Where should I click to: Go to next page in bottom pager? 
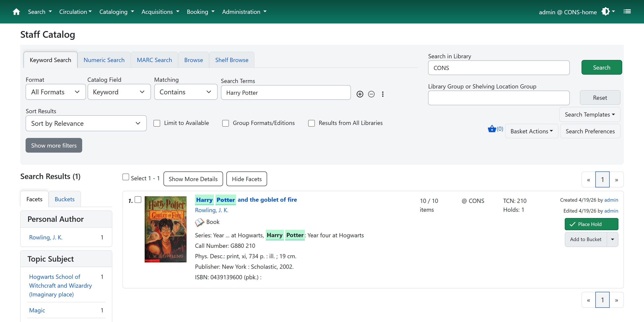pos(617,300)
